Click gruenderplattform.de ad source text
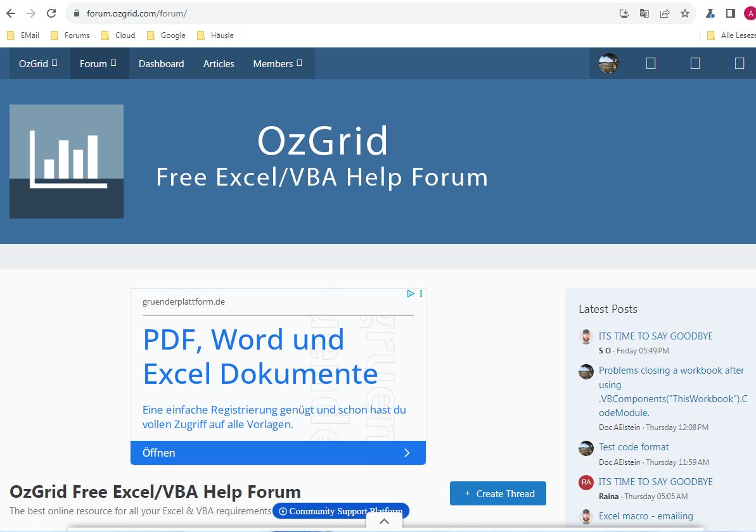The height and width of the screenshot is (532, 756). tap(184, 301)
